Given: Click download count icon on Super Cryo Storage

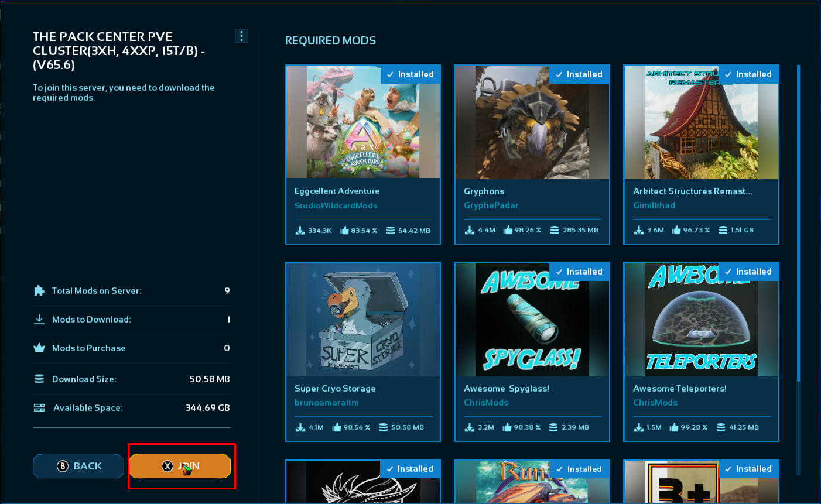Looking at the screenshot, I should (x=300, y=428).
